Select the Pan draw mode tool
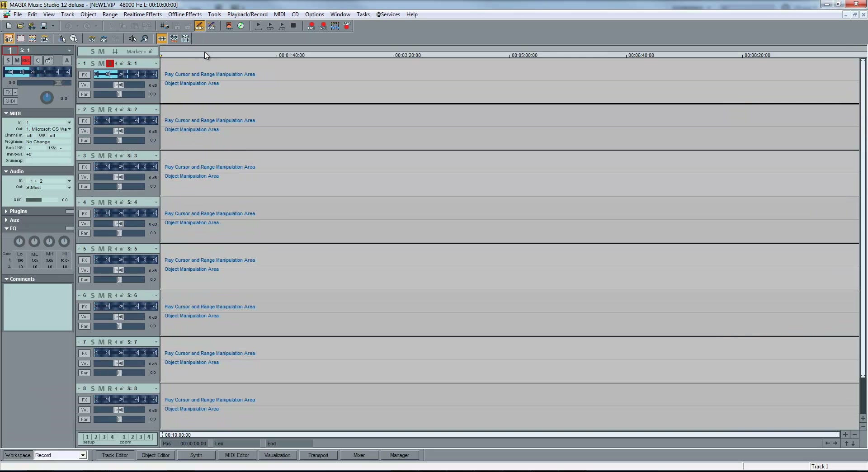868x472 pixels. click(x=104, y=38)
